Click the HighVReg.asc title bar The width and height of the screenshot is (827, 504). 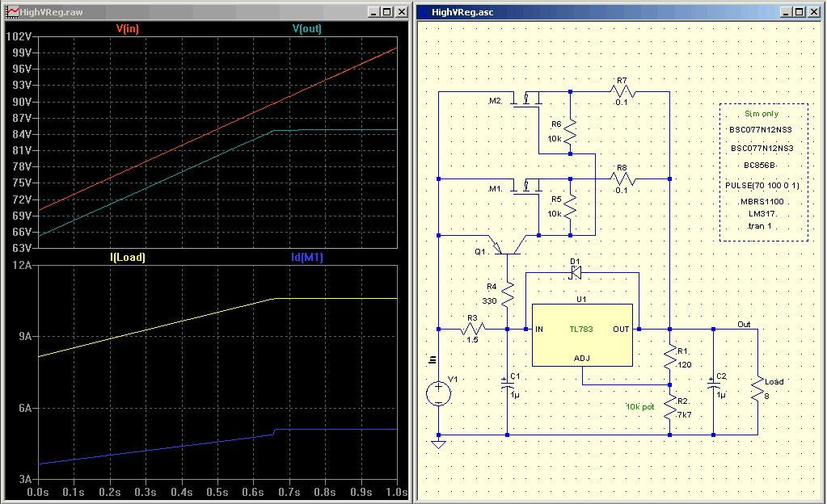(620, 11)
